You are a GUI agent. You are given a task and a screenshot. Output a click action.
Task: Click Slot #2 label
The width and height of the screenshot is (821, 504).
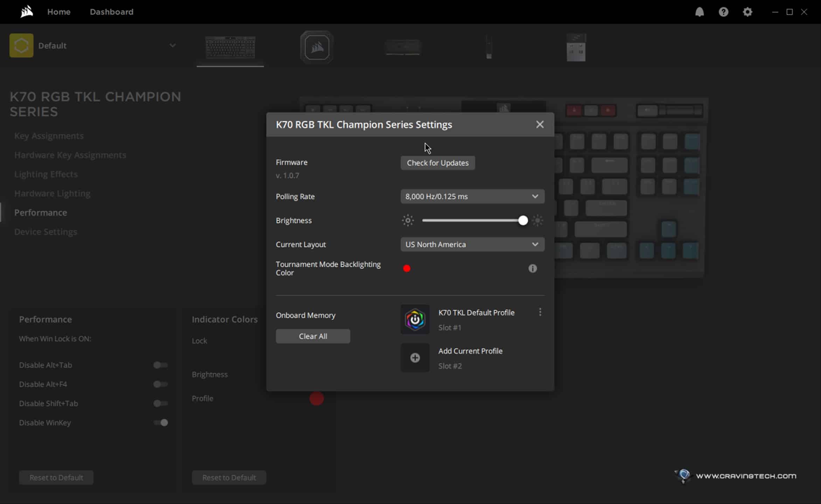point(450,366)
